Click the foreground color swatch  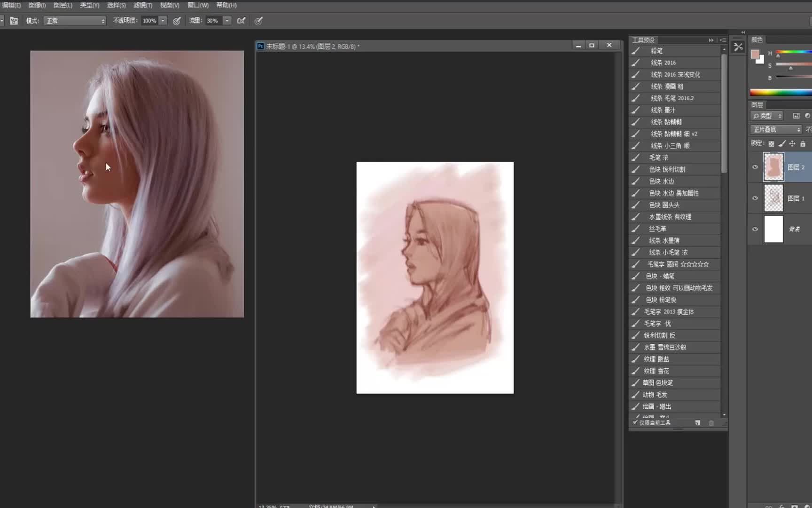click(x=755, y=54)
